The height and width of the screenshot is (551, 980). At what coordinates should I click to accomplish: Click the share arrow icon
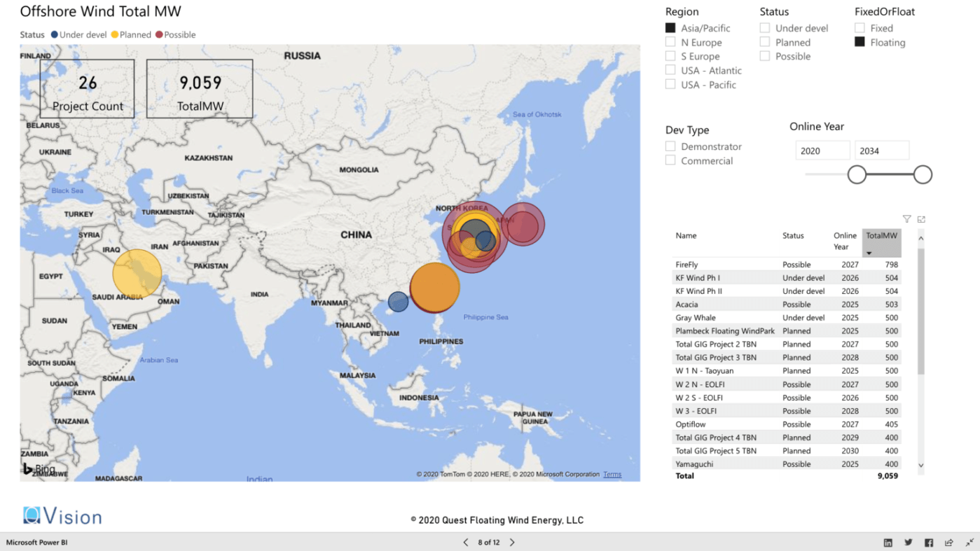pos(948,543)
